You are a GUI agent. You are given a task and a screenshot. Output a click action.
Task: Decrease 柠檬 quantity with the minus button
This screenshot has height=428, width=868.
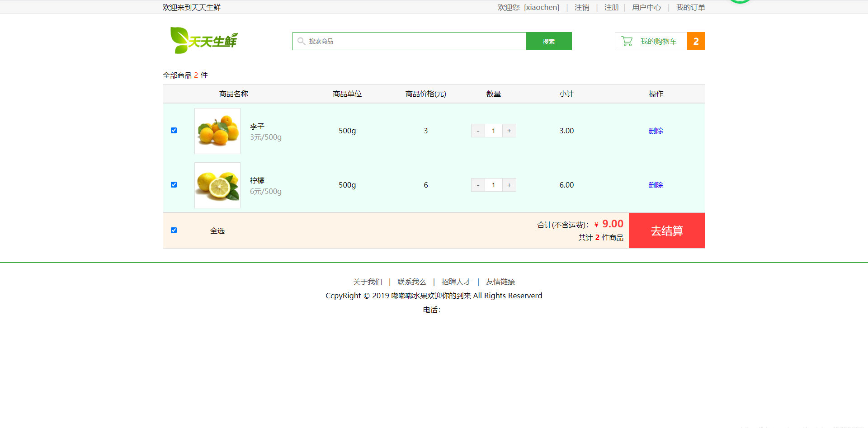pyautogui.click(x=477, y=184)
